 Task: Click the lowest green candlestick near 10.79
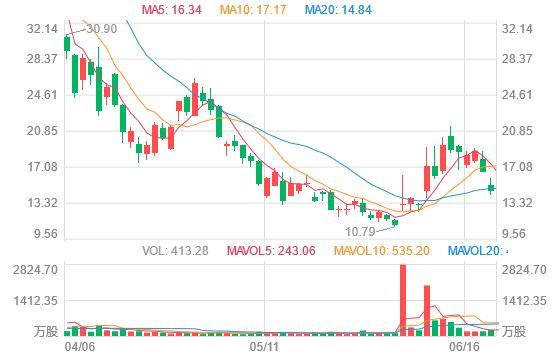395,222
